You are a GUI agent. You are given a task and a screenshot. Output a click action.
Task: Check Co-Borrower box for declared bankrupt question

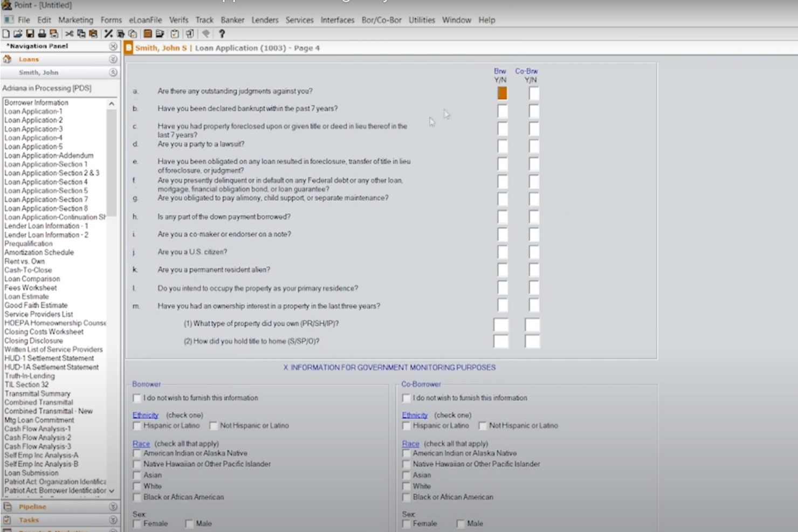point(534,111)
